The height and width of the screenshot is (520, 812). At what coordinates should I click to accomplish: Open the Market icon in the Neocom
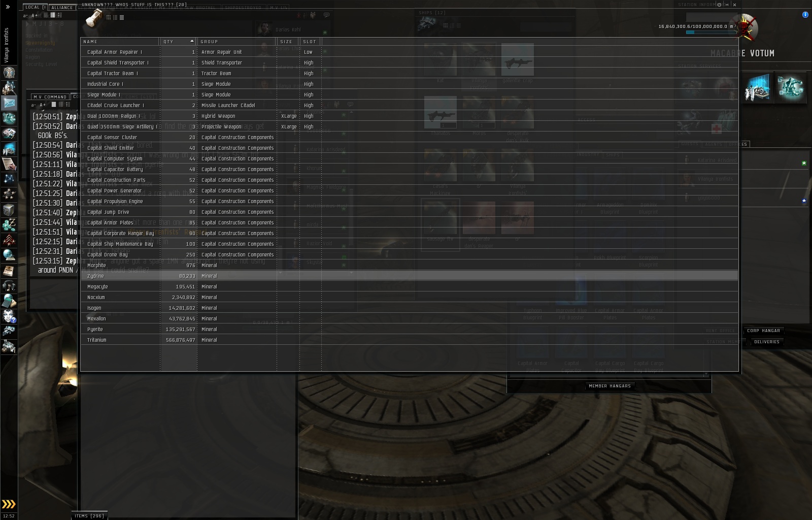pyautogui.click(x=9, y=134)
